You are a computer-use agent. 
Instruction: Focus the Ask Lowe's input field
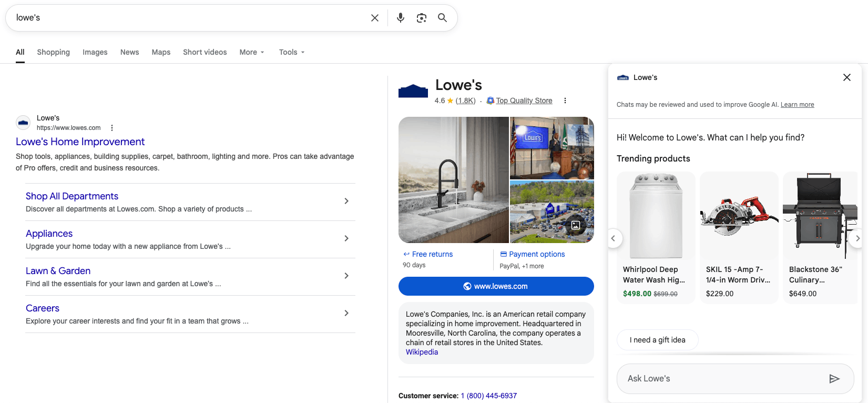point(735,379)
